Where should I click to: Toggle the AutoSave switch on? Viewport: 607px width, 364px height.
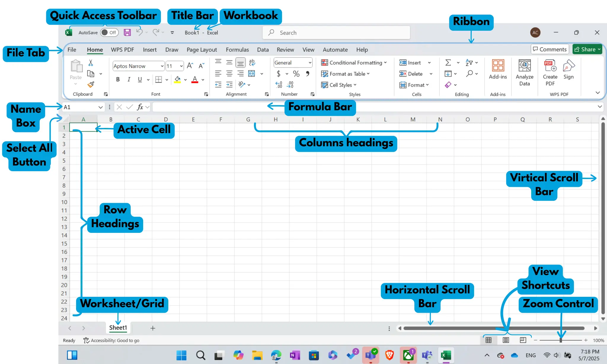click(x=109, y=33)
